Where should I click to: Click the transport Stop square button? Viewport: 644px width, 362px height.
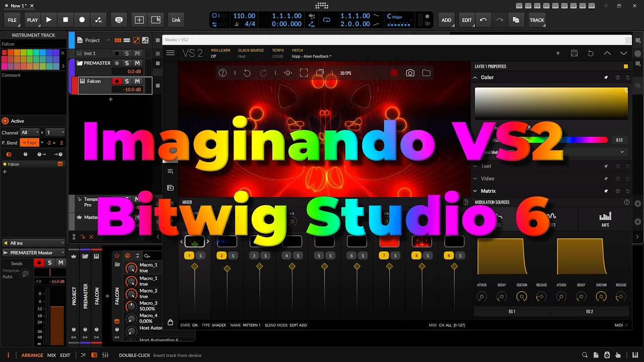65,20
